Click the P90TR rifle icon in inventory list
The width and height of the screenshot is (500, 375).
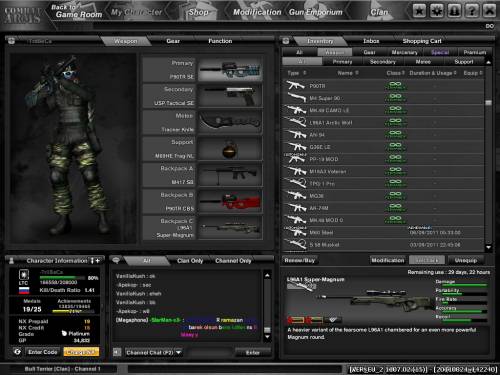295,86
